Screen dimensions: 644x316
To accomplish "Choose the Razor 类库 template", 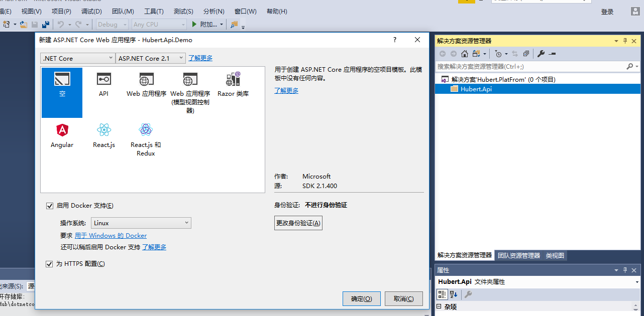I will (233, 84).
